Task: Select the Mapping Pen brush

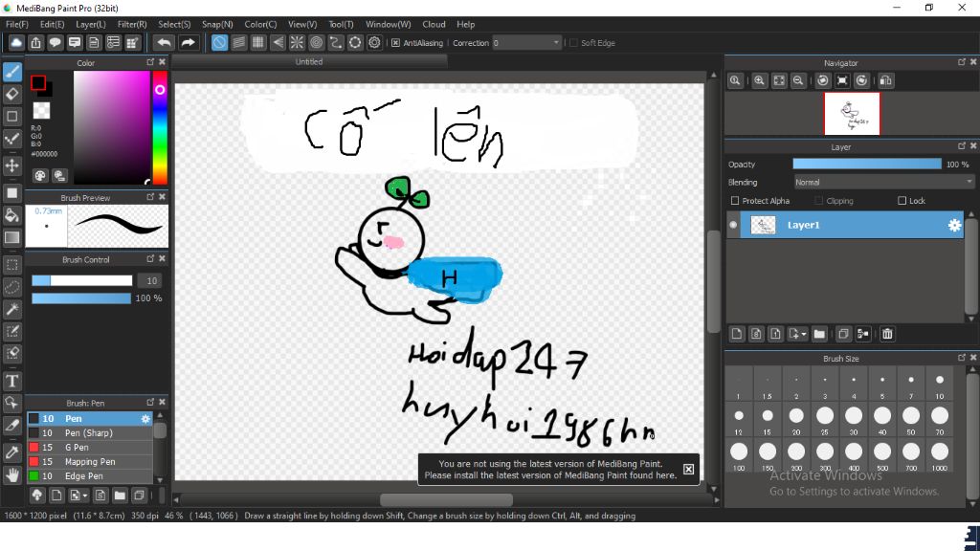Action: click(90, 462)
